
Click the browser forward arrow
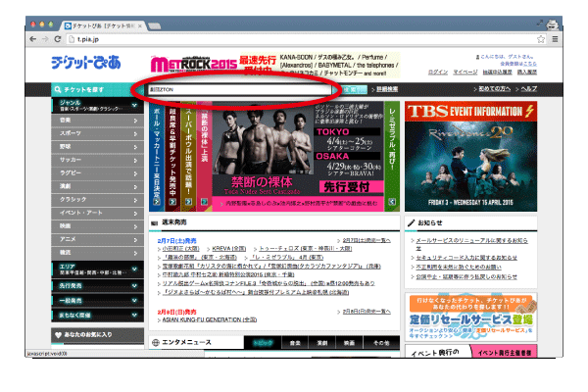(45, 39)
